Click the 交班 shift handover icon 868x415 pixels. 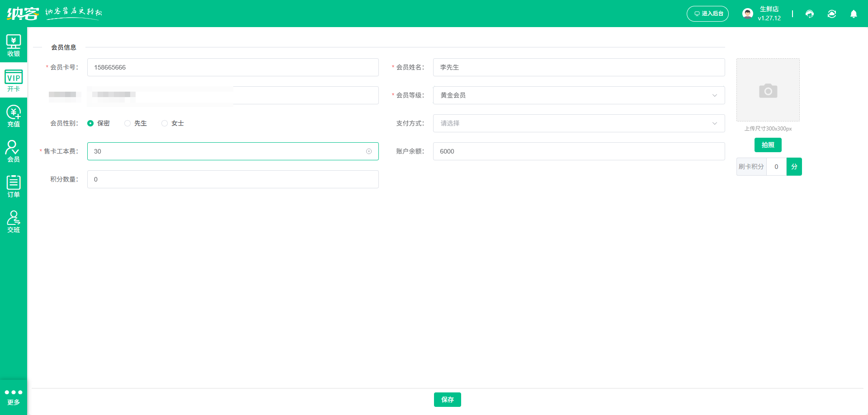(14, 222)
